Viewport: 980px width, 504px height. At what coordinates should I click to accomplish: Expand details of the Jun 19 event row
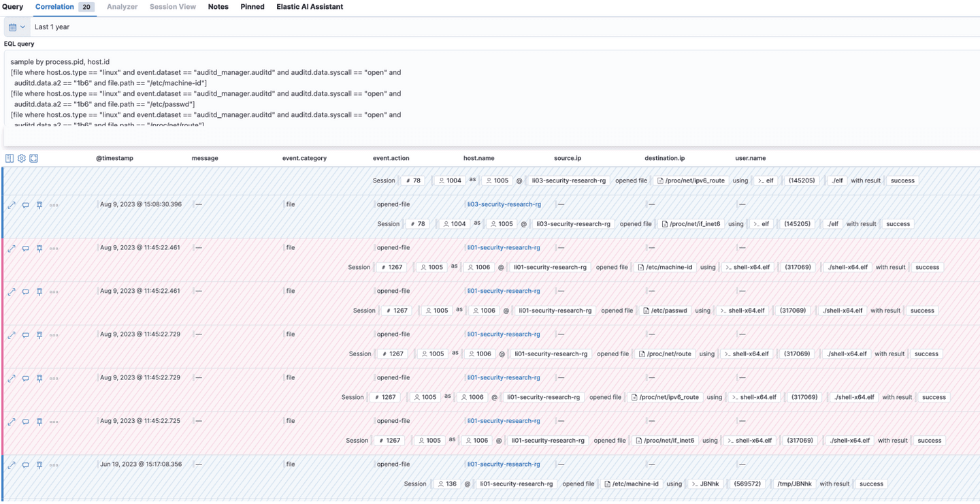tap(12, 464)
